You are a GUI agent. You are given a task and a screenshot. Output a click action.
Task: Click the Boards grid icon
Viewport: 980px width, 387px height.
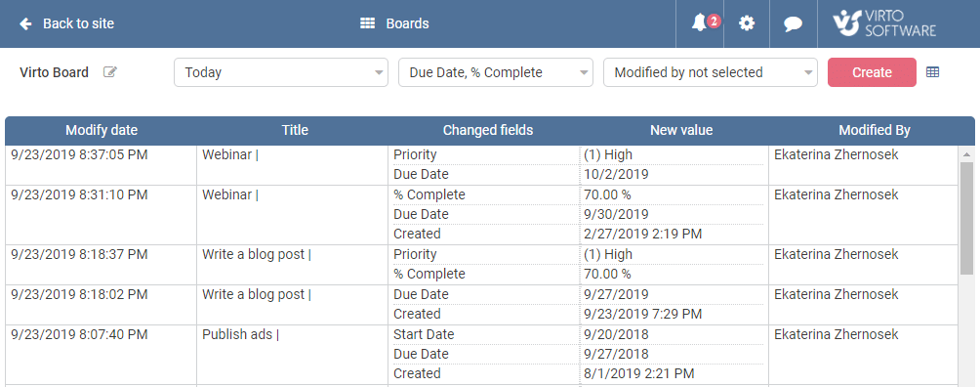pyautogui.click(x=367, y=23)
